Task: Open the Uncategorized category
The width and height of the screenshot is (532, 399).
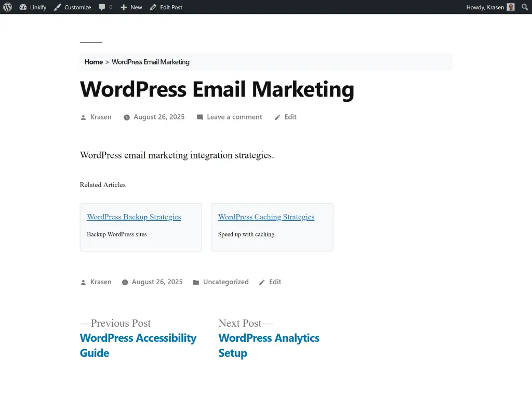Action: 226,282
